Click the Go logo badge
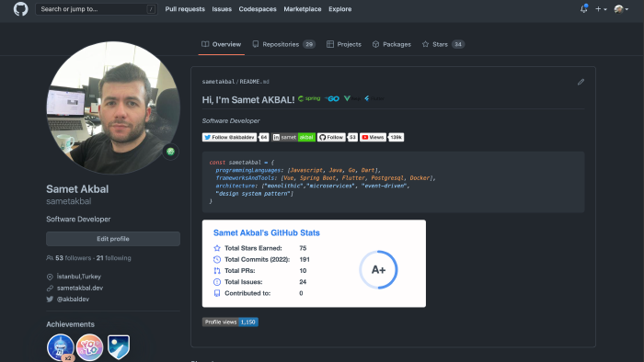Viewport: 644px width, 362px height. point(332,99)
